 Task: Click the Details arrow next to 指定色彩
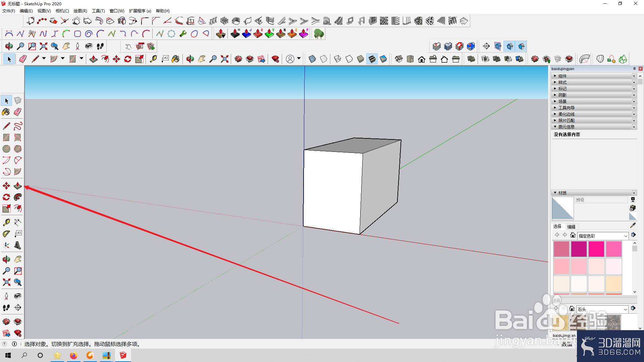pyautogui.click(x=633, y=235)
